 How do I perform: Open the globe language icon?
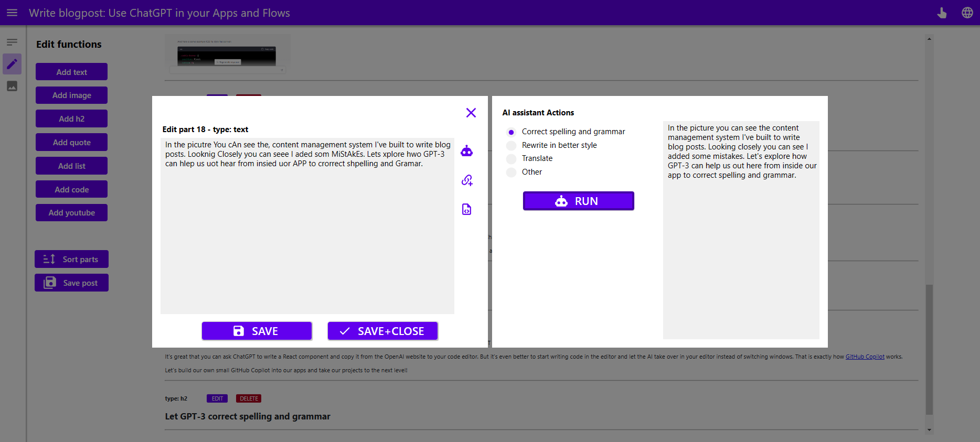pyautogui.click(x=967, y=13)
